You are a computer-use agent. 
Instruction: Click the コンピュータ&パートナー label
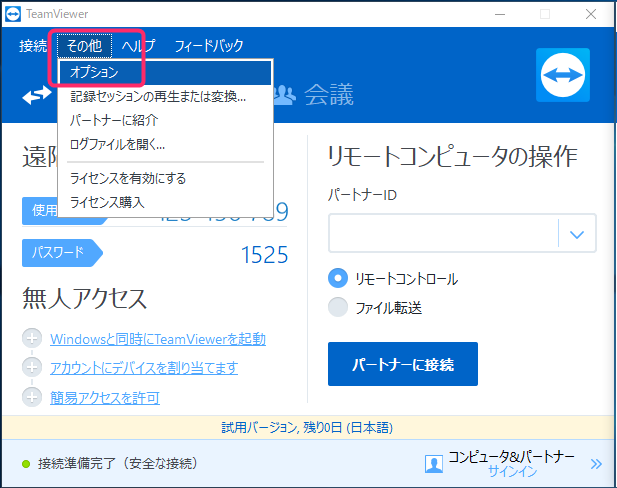pos(511,457)
